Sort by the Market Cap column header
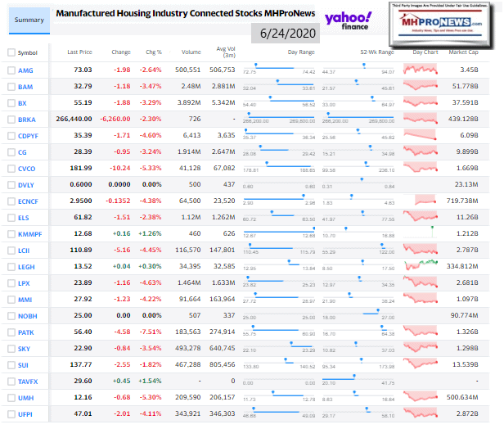The height and width of the screenshot is (429, 504). coord(465,52)
